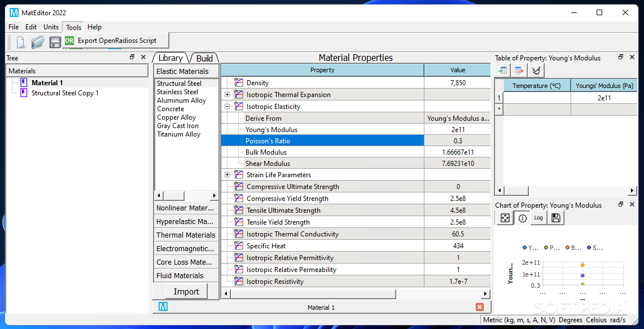Toggle Log scale on the chart
The height and width of the screenshot is (329, 644).
[538, 218]
